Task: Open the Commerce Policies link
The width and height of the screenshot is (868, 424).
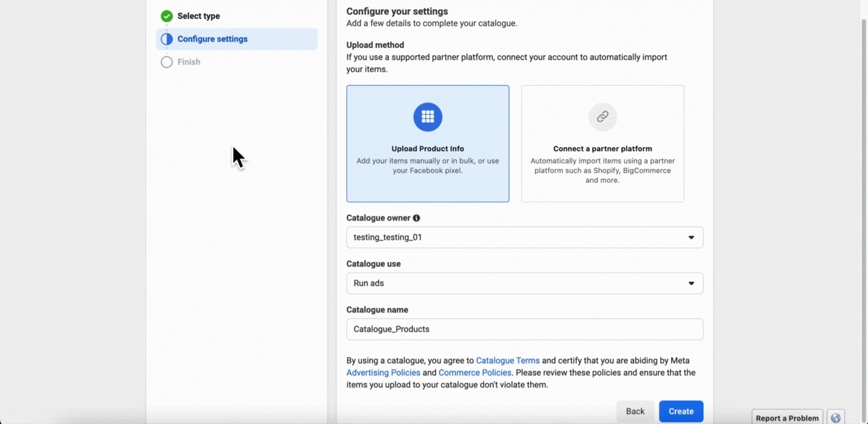Action: [x=475, y=373]
